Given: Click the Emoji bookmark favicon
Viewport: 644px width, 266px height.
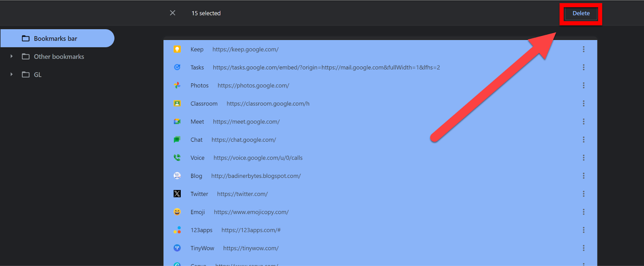Looking at the screenshot, I should [177, 212].
